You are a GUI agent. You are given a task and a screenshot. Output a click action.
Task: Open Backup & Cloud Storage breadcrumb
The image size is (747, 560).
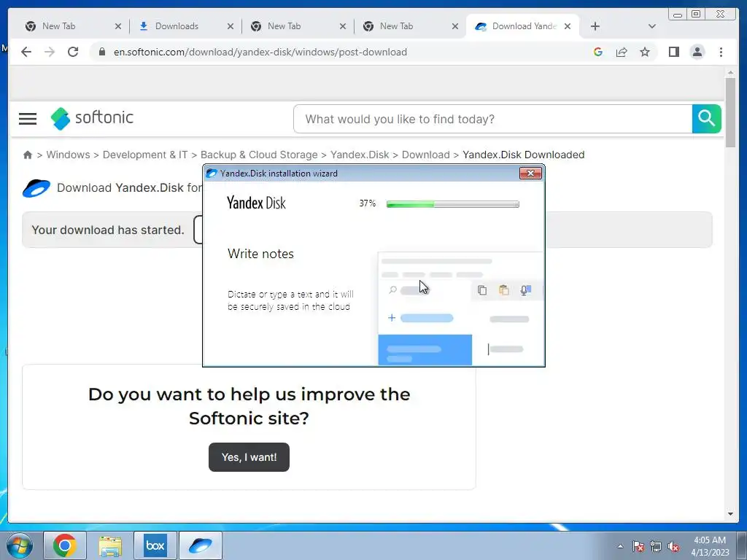(259, 155)
